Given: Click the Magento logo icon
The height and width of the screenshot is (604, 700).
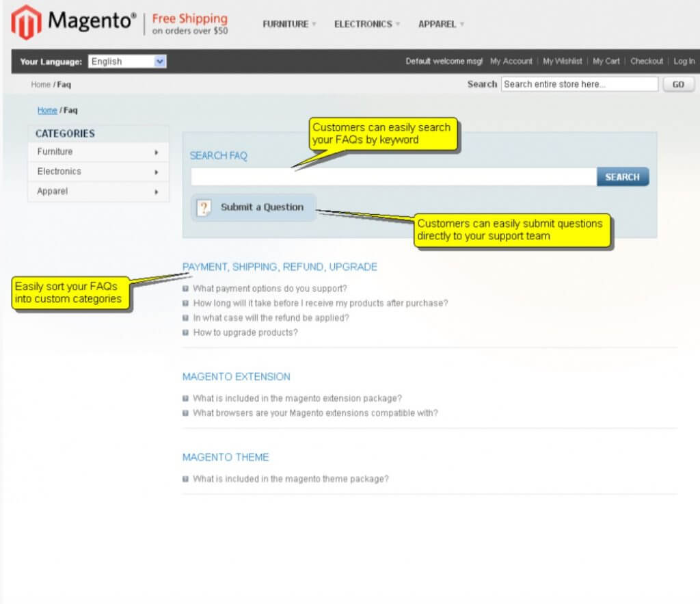Looking at the screenshot, I should pyautogui.click(x=26, y=22).
